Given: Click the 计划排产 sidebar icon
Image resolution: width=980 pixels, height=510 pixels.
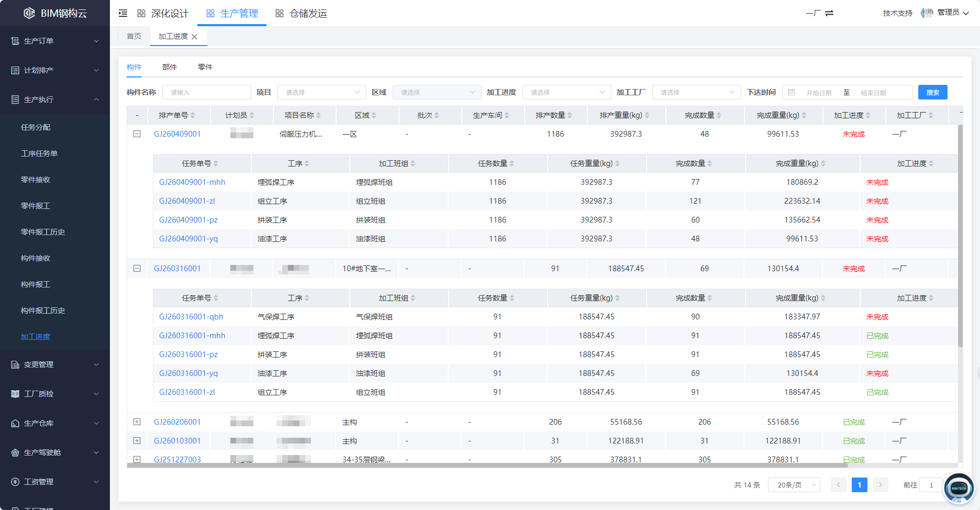Looking at the screenshot, I should point(15,70).
